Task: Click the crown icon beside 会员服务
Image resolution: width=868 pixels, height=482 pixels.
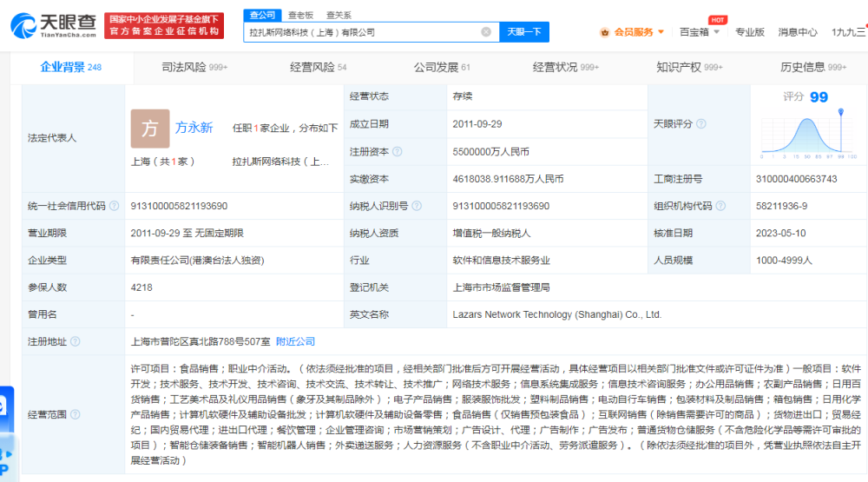Action: coord(604,32)
